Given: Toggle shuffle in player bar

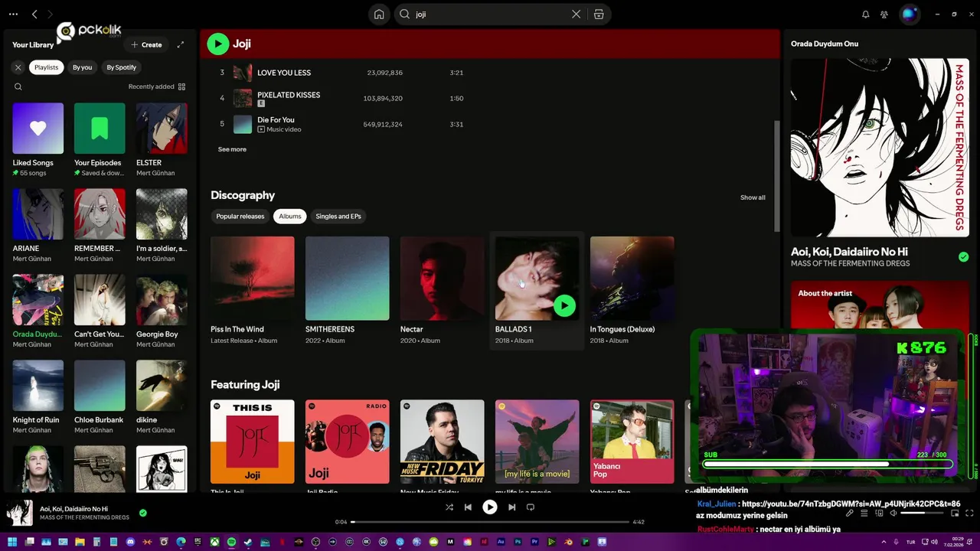Looking at the screenshot, I should (x=449, y=507).
